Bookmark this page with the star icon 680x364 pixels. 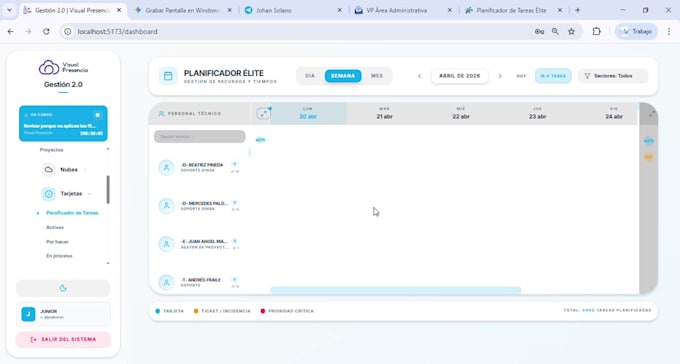coord(572,32)
